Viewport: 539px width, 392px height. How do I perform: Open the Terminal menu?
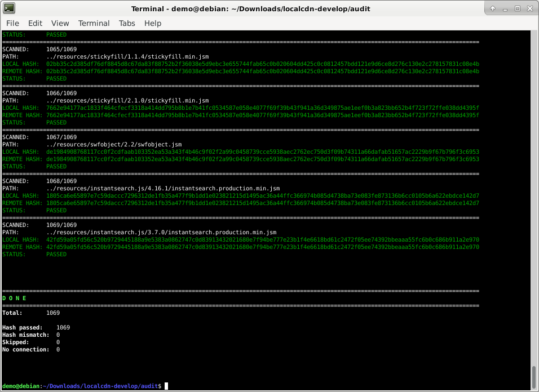pyautogui.click(x=94, y=23)
